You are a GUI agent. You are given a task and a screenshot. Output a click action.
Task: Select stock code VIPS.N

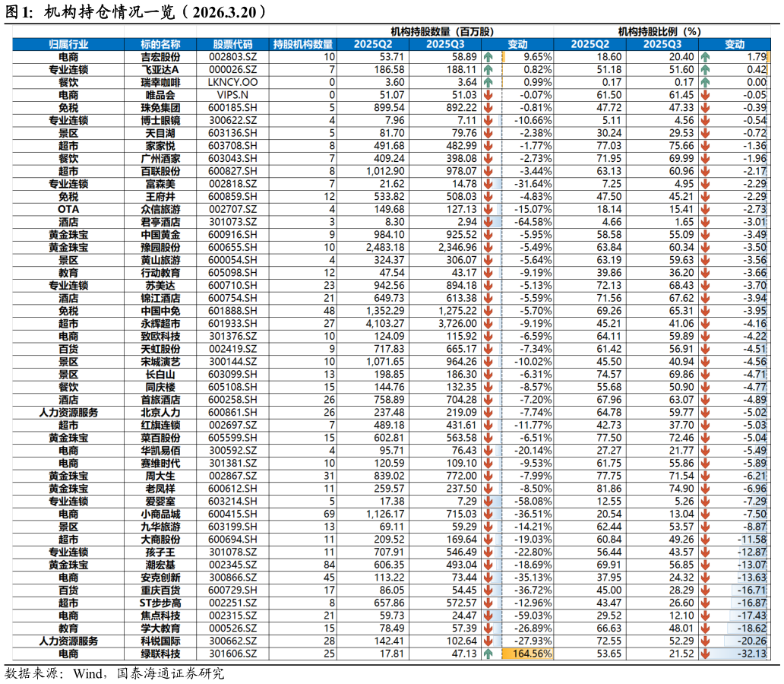(232, 95)
